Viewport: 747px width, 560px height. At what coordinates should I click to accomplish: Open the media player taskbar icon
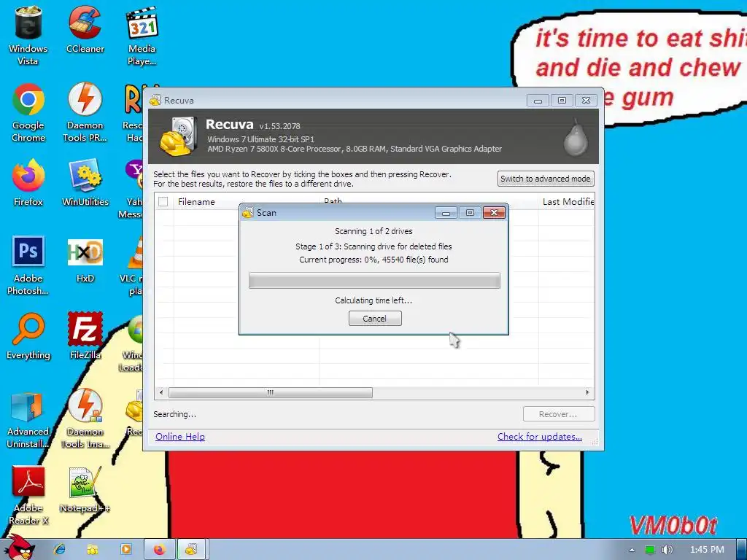(125, 550)
